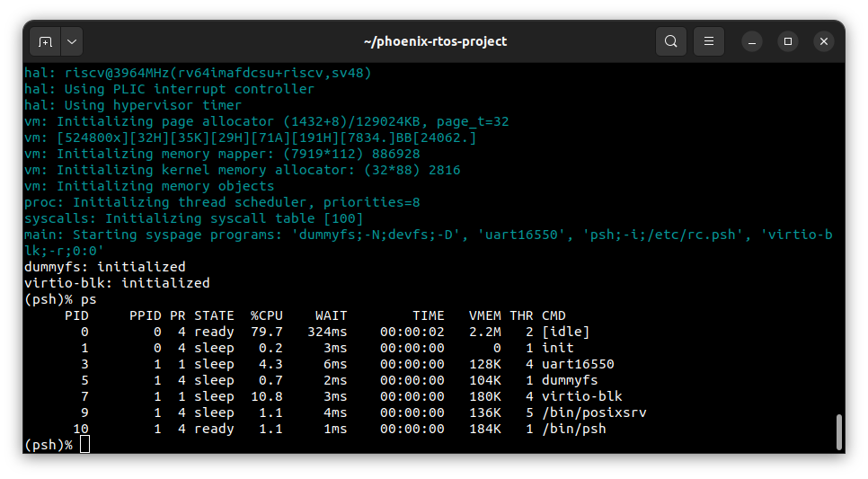
Task: Close the terminal window
Action: pyautogui.click(x=824, y=41)
